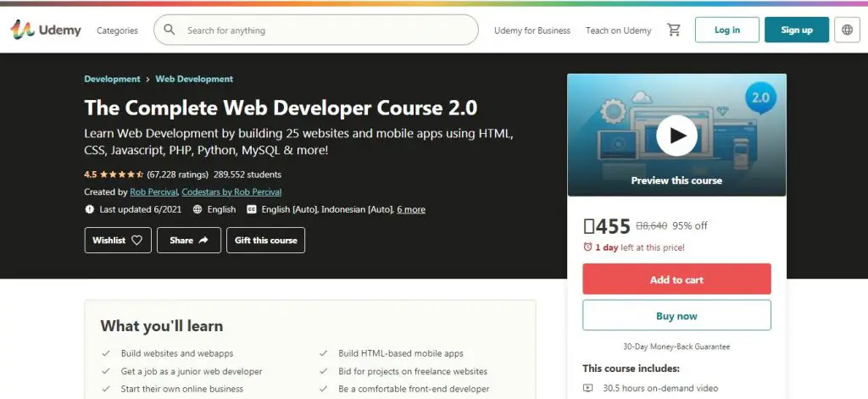The height and width of the screenshot is (399, 868).
Task: Open the Categories menu
Action: [x=117, y=30]
